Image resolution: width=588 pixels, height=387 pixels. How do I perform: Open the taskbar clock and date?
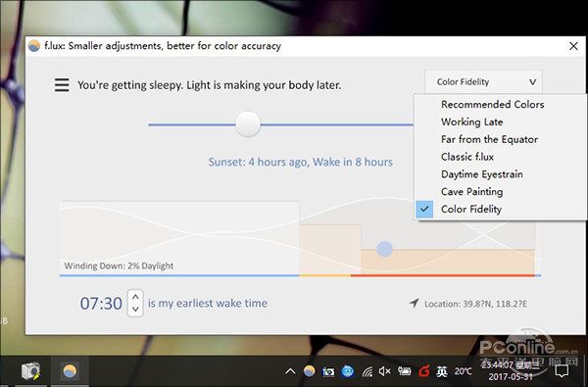coord(511,370)
